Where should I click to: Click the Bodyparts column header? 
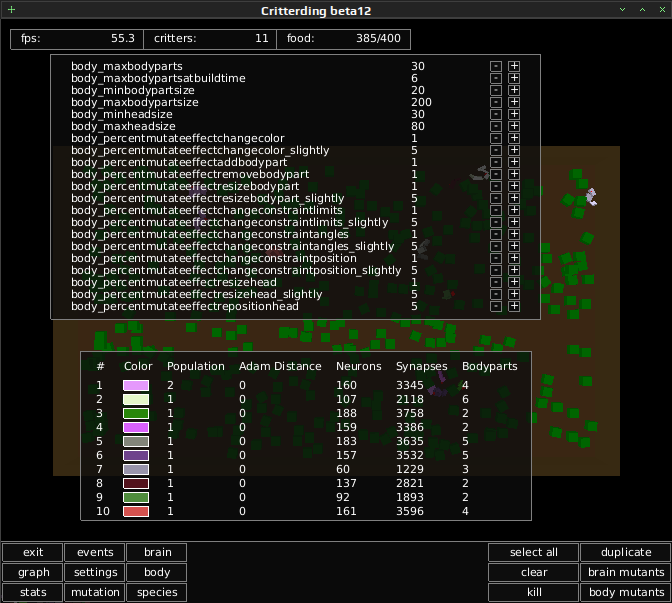click(489, 366)
